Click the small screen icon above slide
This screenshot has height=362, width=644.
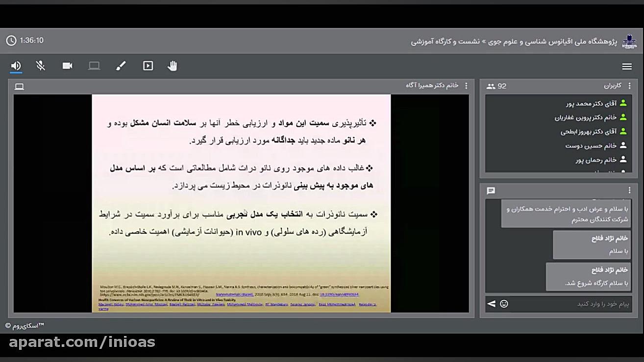pos(20,87)
